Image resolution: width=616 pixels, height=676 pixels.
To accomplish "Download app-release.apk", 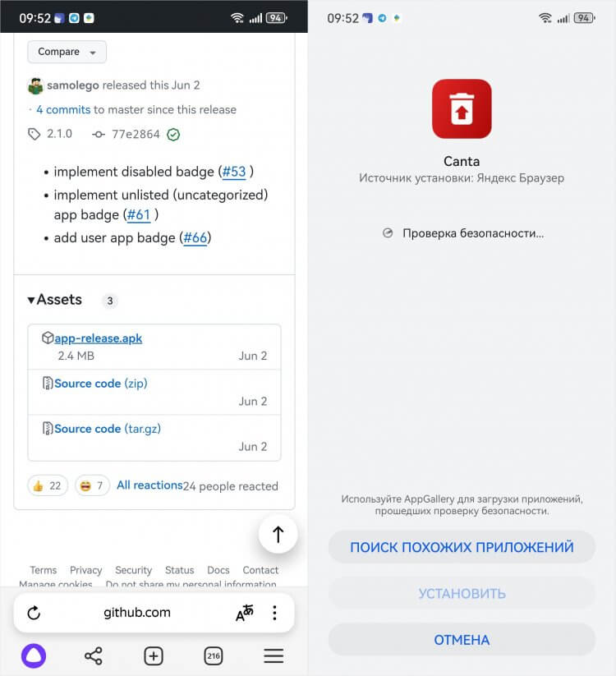I will point(98,338).
